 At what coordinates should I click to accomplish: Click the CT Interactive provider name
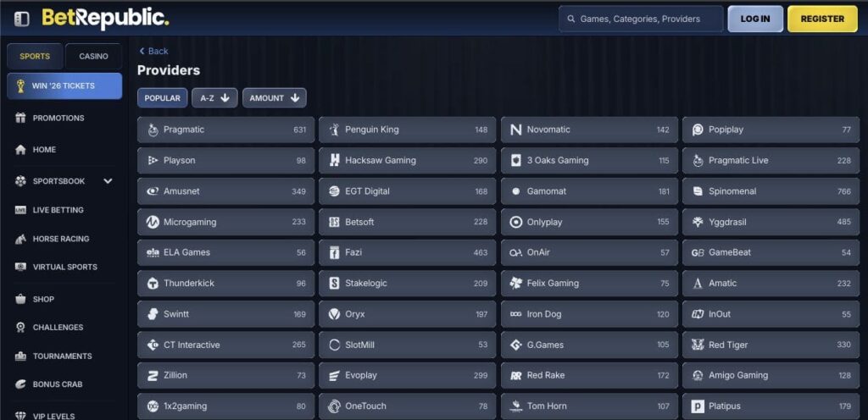click(x=192, y=345)
